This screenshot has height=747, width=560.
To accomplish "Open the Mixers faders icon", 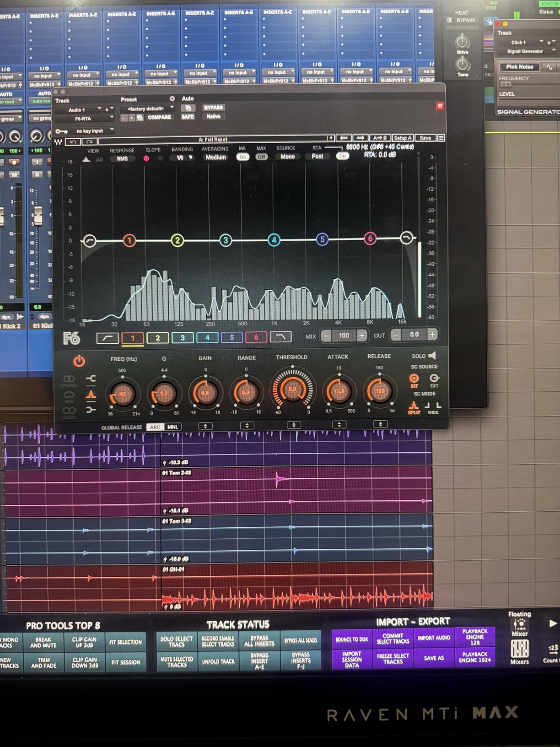I will click(x=520, y=649).
